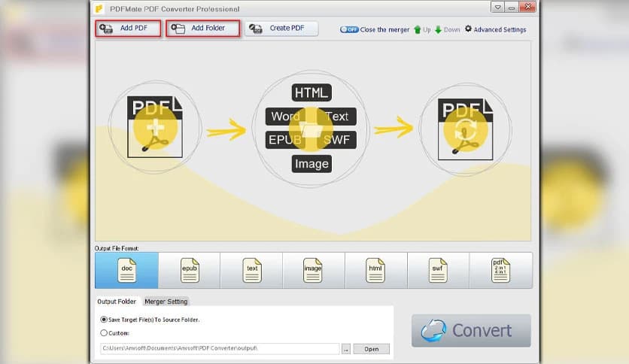Click the PDF plus illustration icon
The image size is (629, 364).
[155, 127]
